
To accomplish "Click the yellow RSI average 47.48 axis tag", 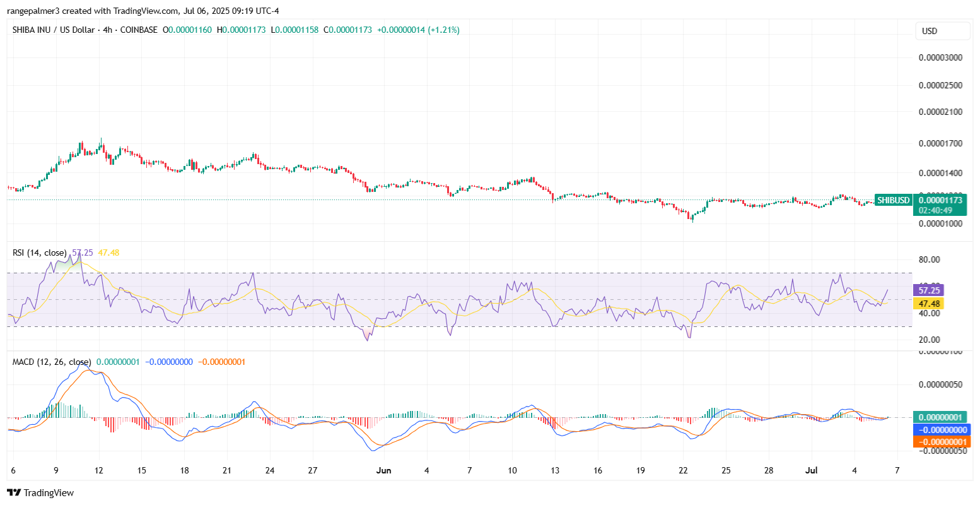I will click(x=928, y=304).
